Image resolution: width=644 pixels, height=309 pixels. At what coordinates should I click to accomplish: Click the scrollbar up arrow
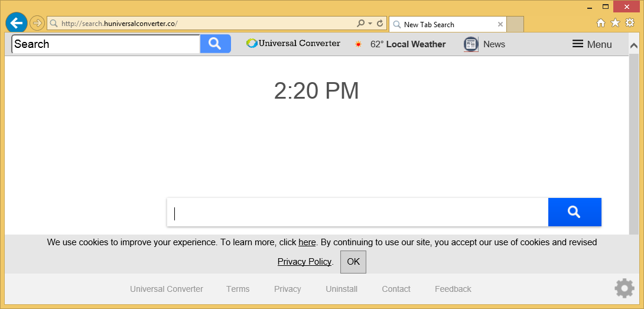click(x=633, y=45)
